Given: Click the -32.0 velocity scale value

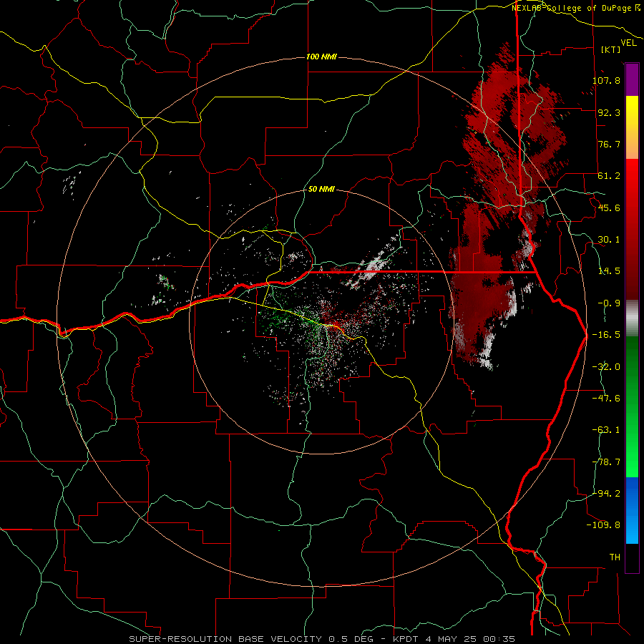Looking at the screenshot, I should click(x=606, y=367).
